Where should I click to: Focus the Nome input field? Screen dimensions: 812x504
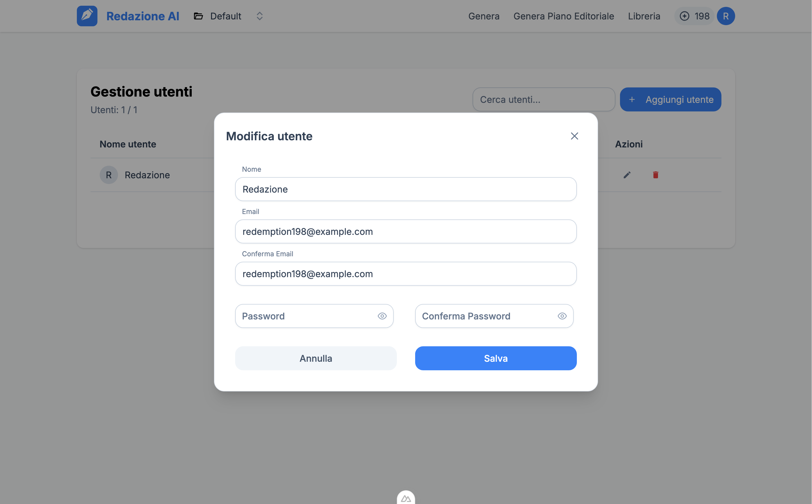(x=406, y=189)
